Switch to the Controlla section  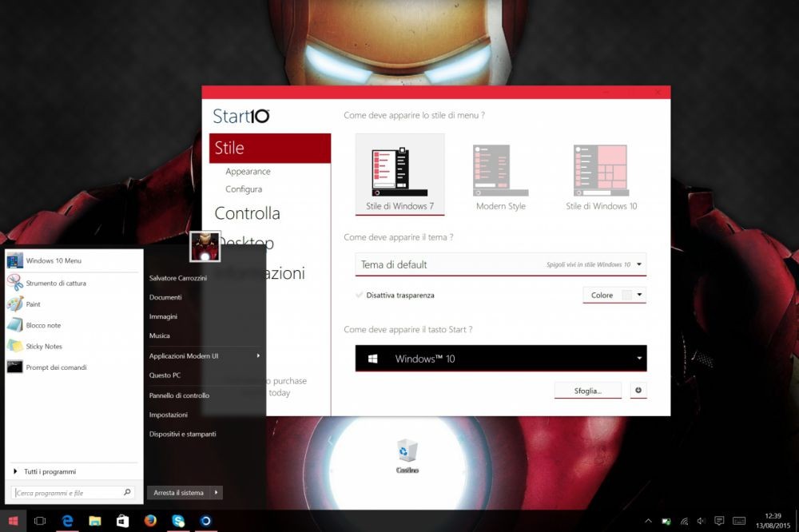click(x=247, y=213)
